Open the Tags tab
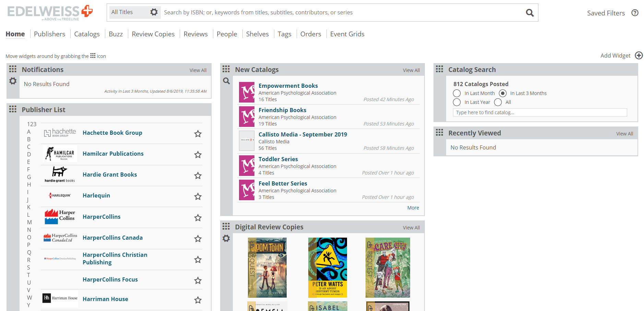The height and width of the screenshot is (311, 644). pyautogui.click(x=284, y=34)
